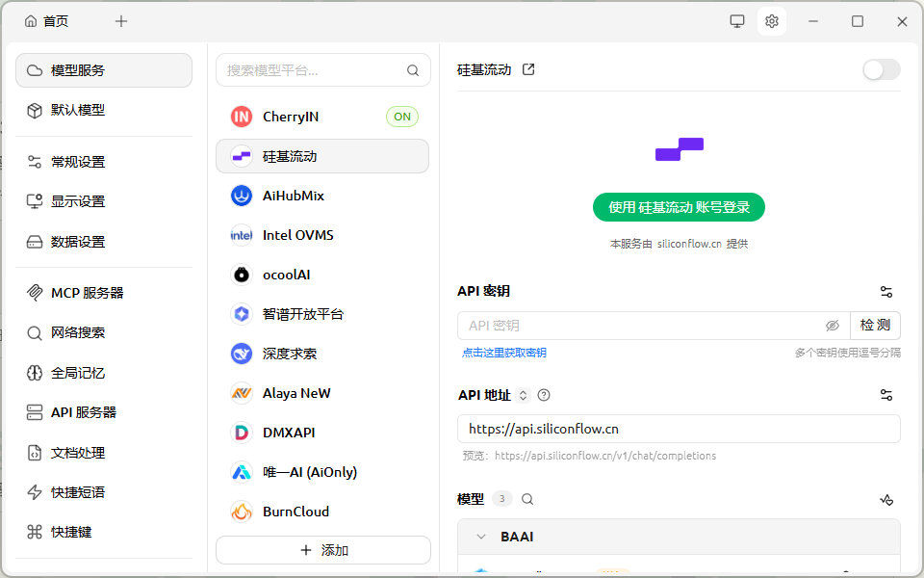Screen dimensions: 924x578
Task: Open 文档处理 settings page
Action: (104, 453)
